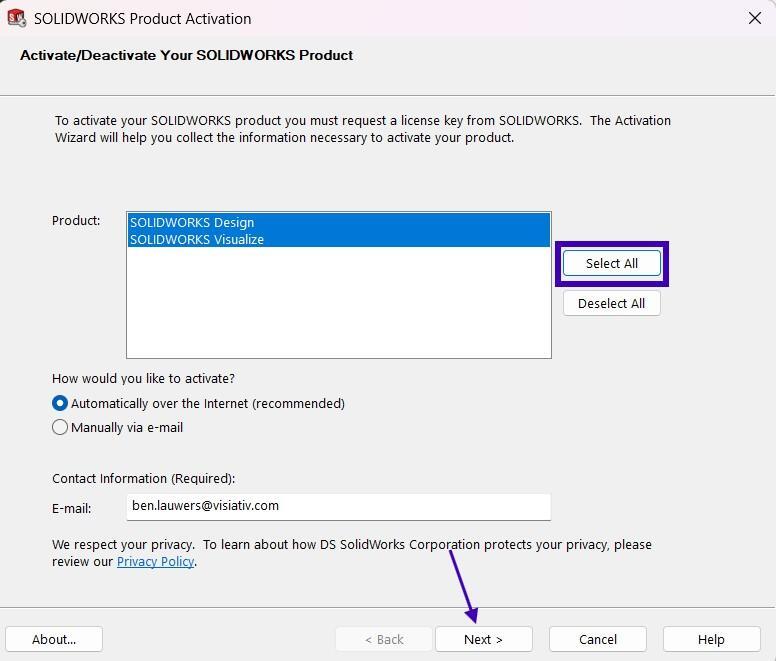This screenshot has width=776, height=661.
Task: Click the Select All button
Action: 612,263
